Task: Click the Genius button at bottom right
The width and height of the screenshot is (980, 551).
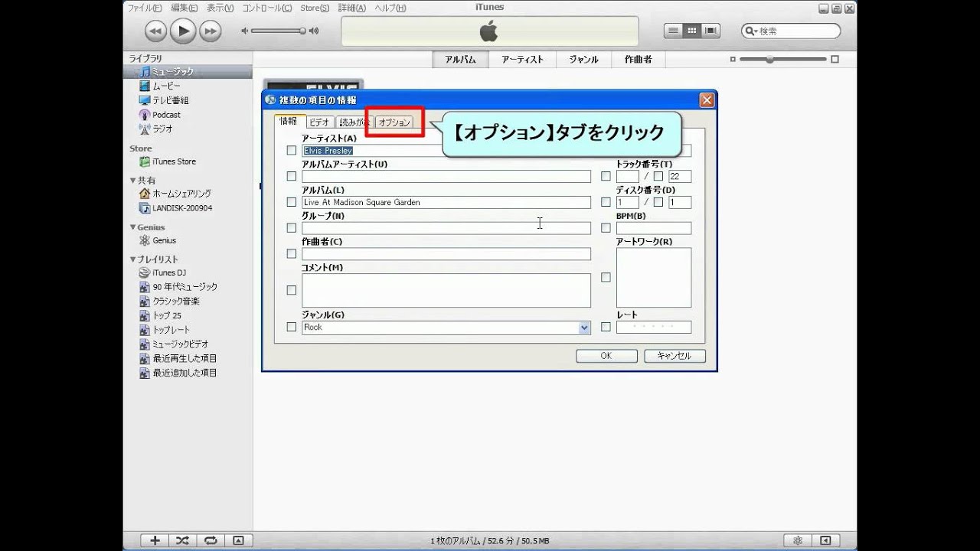Action: [798, 540]
